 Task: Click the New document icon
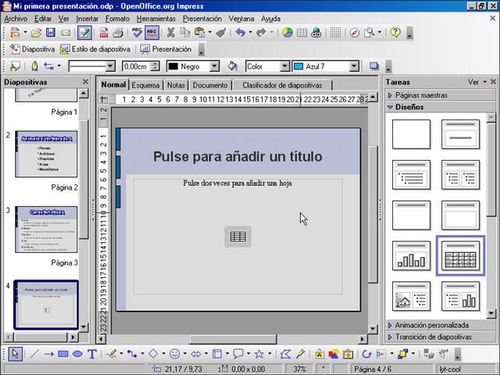[14, 33]
